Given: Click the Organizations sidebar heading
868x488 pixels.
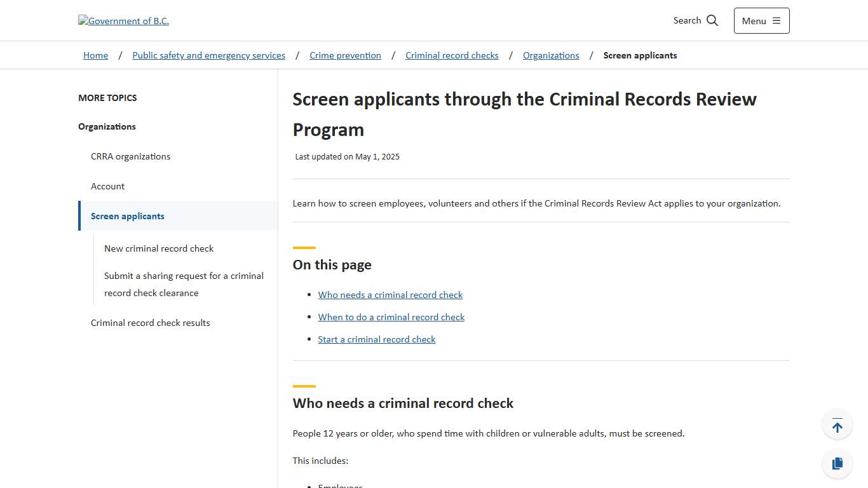Looking at the screenshot, I should (107, 126).
